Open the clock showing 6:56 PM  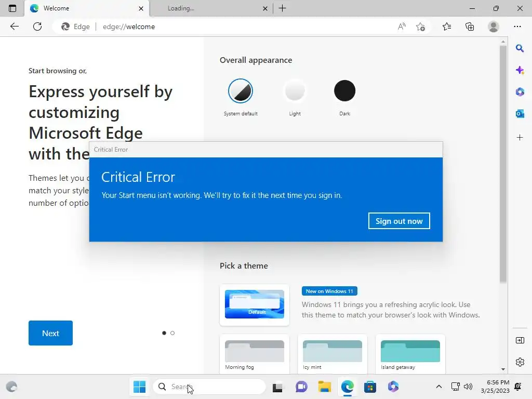coord(495,387)
